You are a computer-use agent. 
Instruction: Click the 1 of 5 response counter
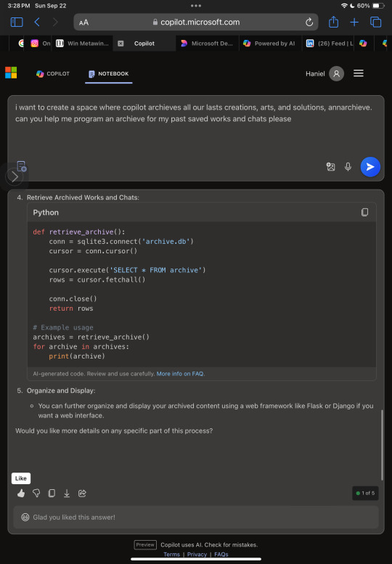point(365,493)
